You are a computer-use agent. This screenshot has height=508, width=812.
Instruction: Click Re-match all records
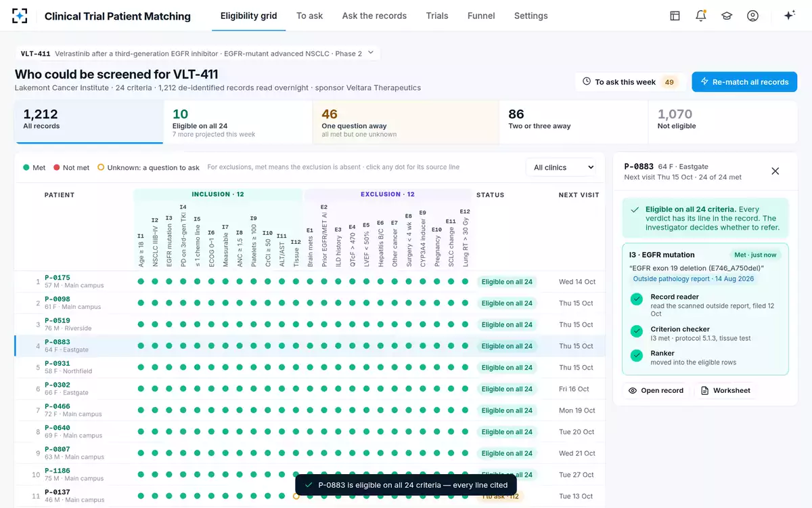(x=744, y=82)
